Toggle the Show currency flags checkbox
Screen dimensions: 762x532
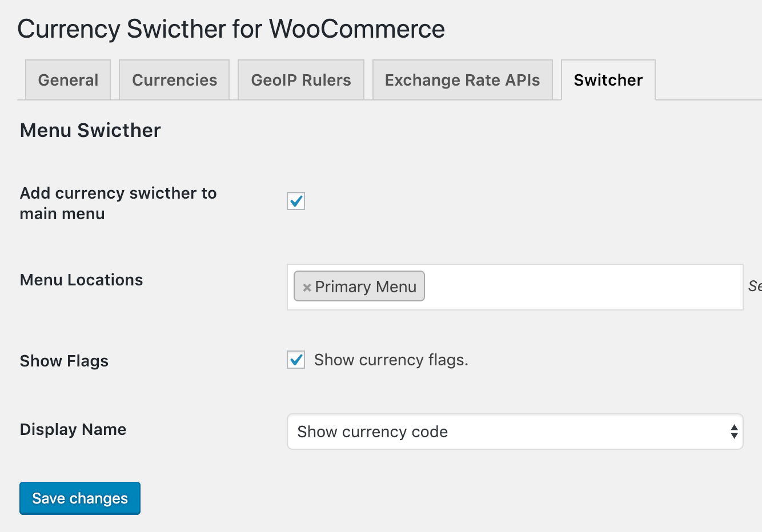(x=296, y=360)
